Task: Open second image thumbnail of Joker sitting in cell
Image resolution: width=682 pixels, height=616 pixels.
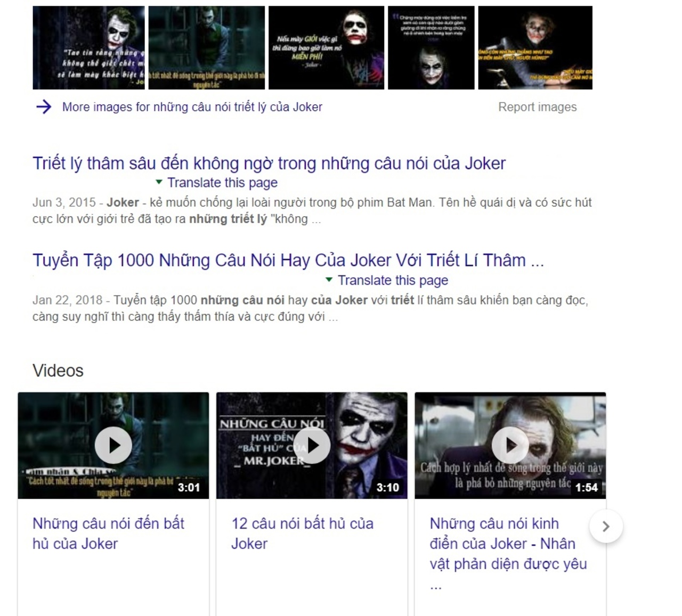Action: click(206, 47)
